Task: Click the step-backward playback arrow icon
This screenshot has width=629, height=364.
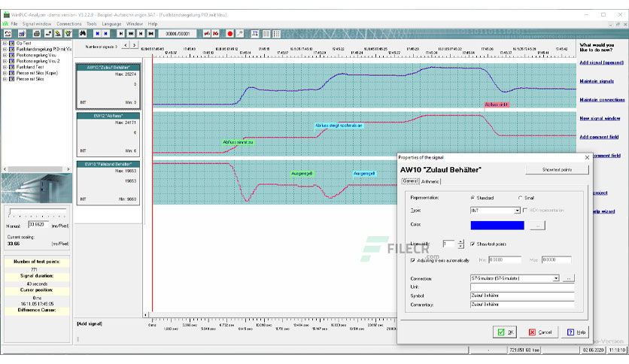Action: click(x=141, y=34)
